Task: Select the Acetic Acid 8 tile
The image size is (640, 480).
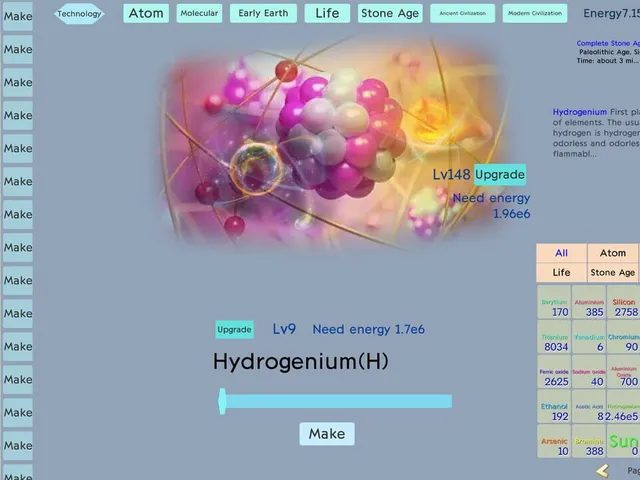Action: click(x=589, y=406)
